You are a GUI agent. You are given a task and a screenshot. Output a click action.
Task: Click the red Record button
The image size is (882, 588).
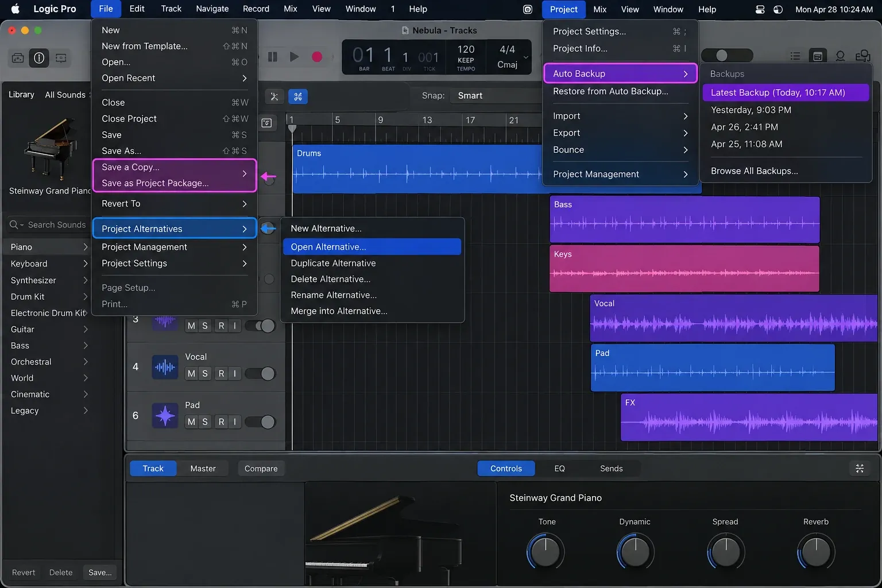[316, 57]
